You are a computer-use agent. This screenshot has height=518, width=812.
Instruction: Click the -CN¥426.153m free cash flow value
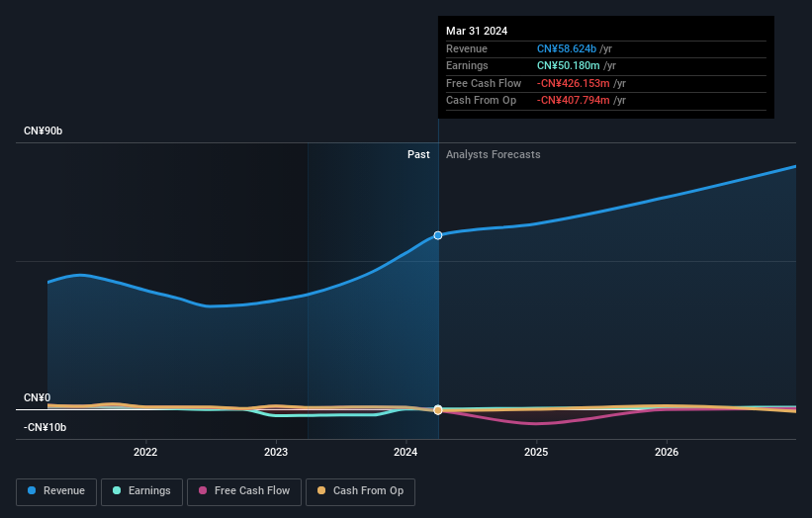tap(574, 83)
